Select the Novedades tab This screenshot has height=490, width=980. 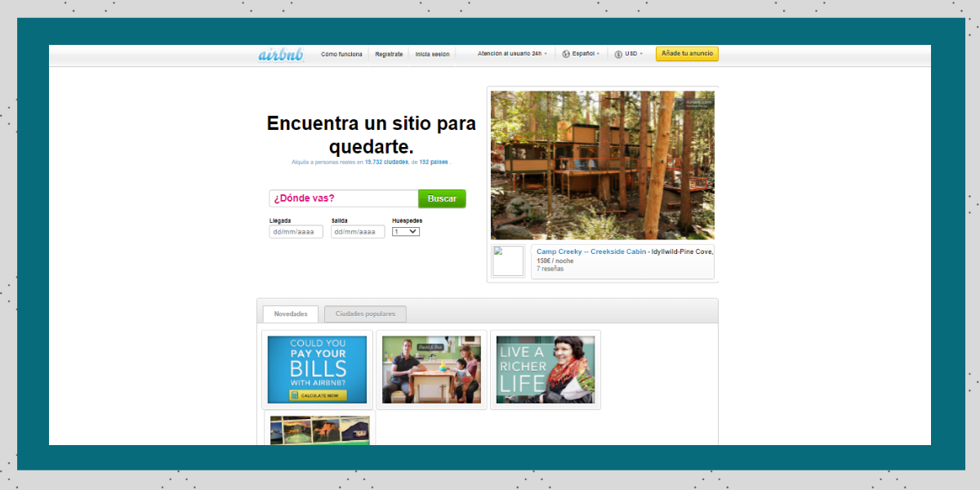tap(291, 314)
